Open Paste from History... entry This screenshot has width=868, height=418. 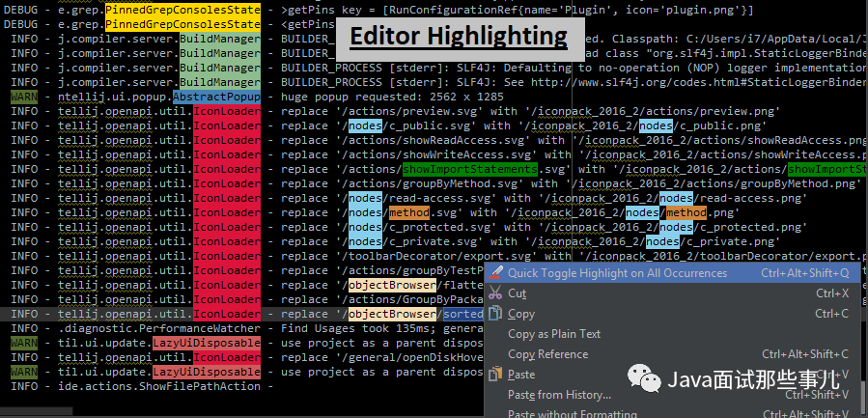coord(673,395)
